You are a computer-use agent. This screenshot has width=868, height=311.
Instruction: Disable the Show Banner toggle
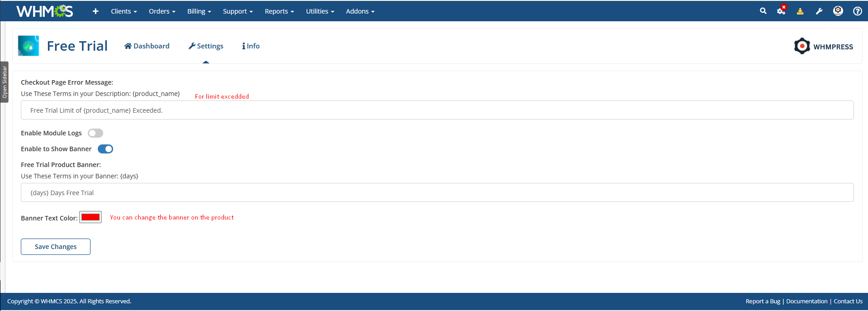105,149
